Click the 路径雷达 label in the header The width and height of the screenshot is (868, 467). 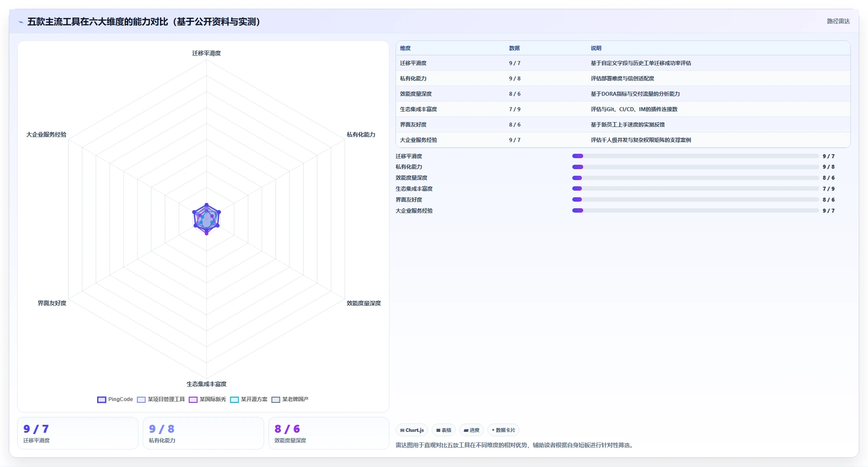(x=838, y=21)
